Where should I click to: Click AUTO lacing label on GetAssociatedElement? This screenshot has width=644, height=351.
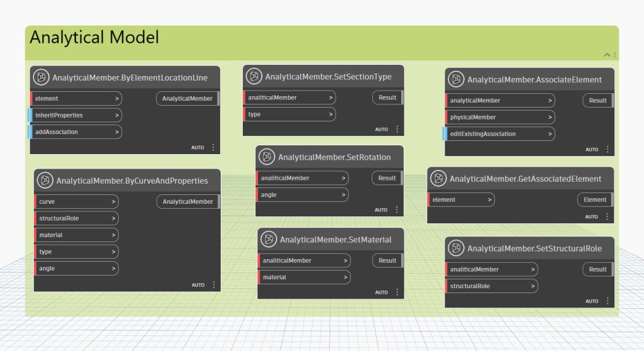[591, 216]
